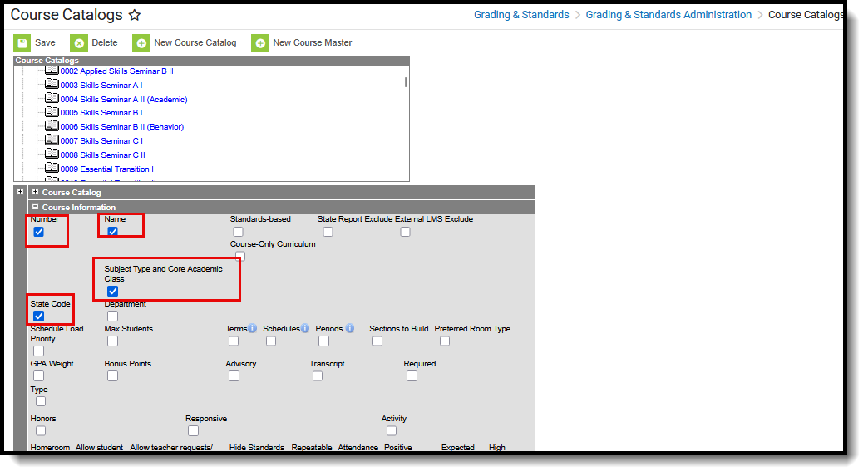
Task: Check the Max Students checkbox
Action: (x=112, y=341)
